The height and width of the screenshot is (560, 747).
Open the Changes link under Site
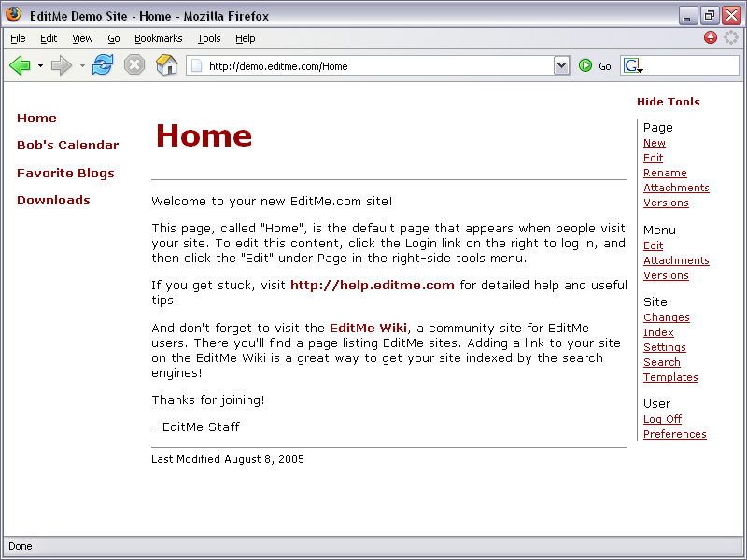pyautogui.click(x=667, y=317)
